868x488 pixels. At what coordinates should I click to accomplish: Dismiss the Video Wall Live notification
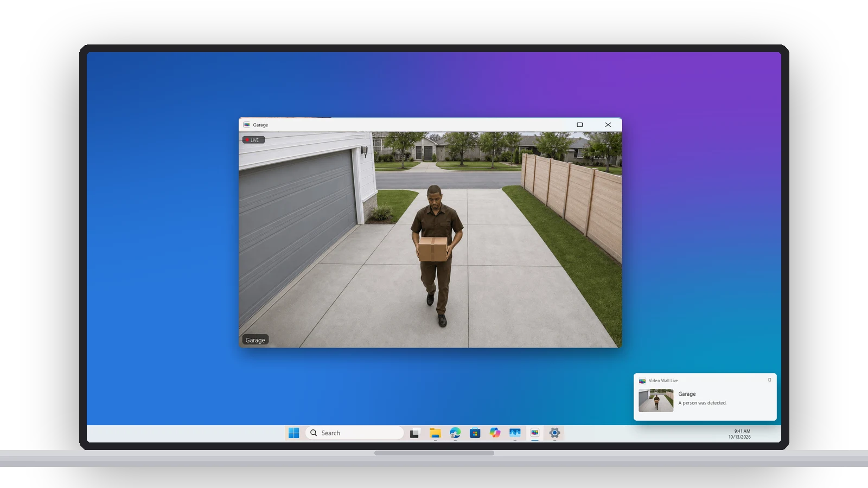(769, 380)
